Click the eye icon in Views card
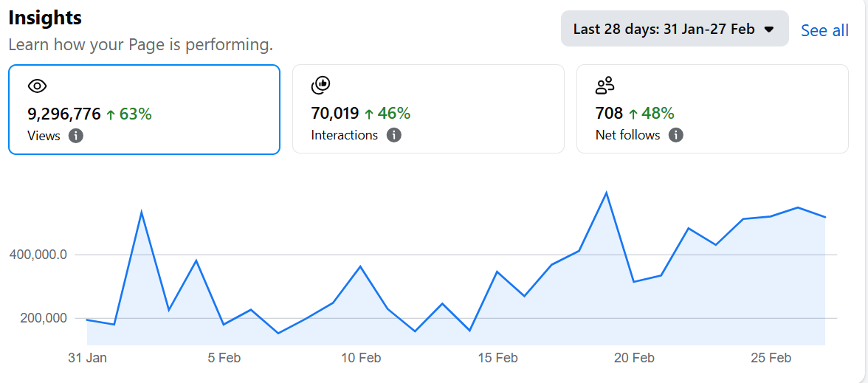Viewport: 868px width, 383px height. [37, 86]
